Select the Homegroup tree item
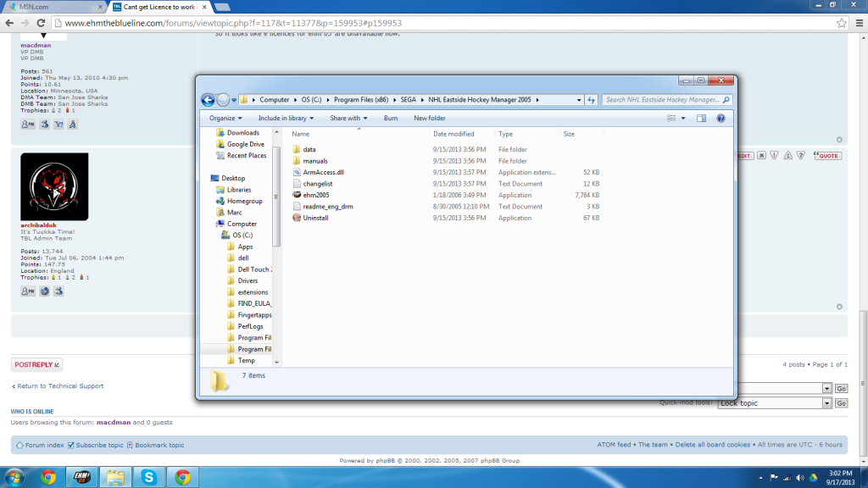Screen dimensions: 868x488 (244, 201)
